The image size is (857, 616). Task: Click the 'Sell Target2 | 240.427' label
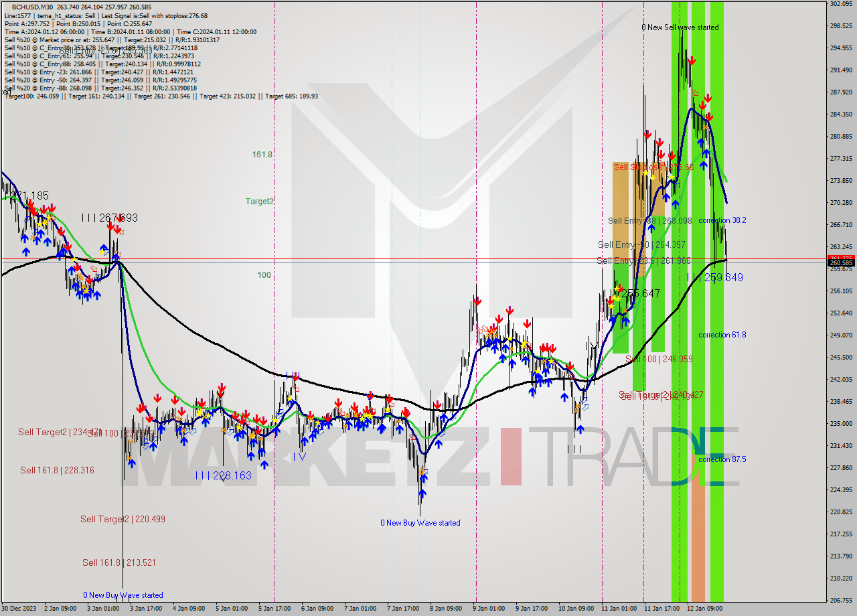pyautogui.click(x=661, y=394)
